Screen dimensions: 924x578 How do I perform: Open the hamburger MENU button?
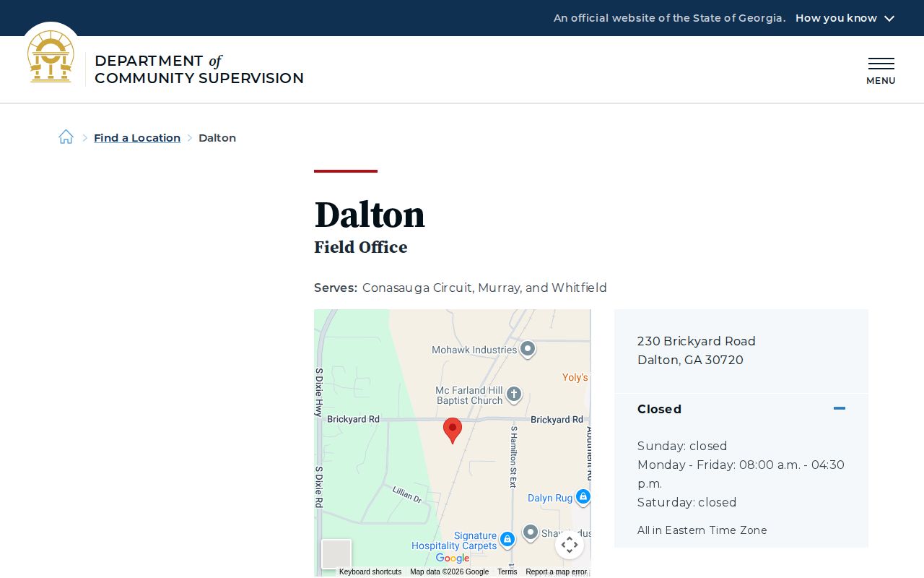tap(881, 71)
